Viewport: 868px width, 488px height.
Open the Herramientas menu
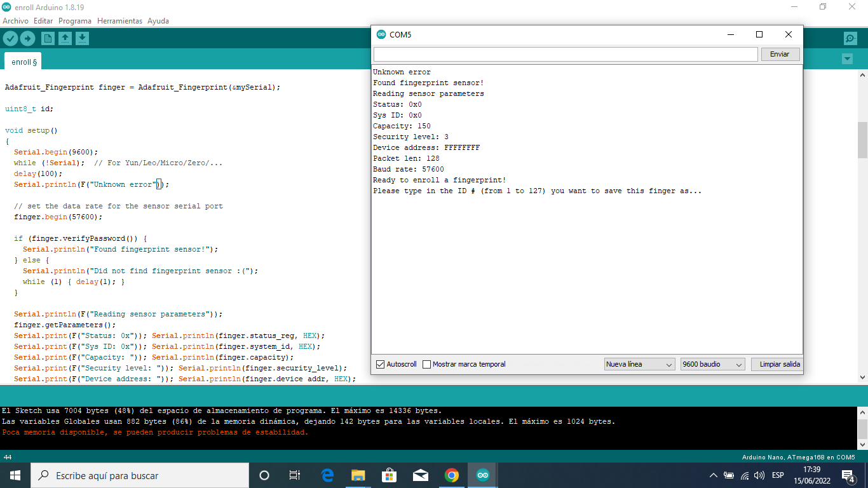119,21
